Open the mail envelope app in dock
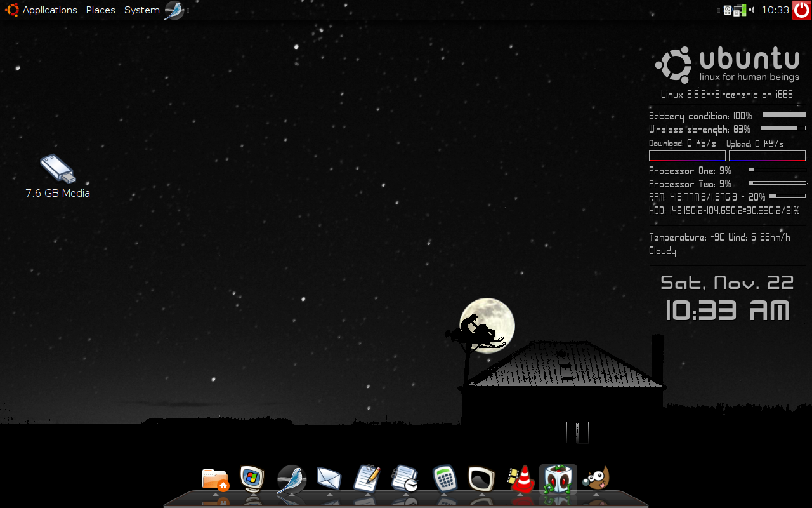The height and width of the screenshot is (508, 812). click(329, 479)
